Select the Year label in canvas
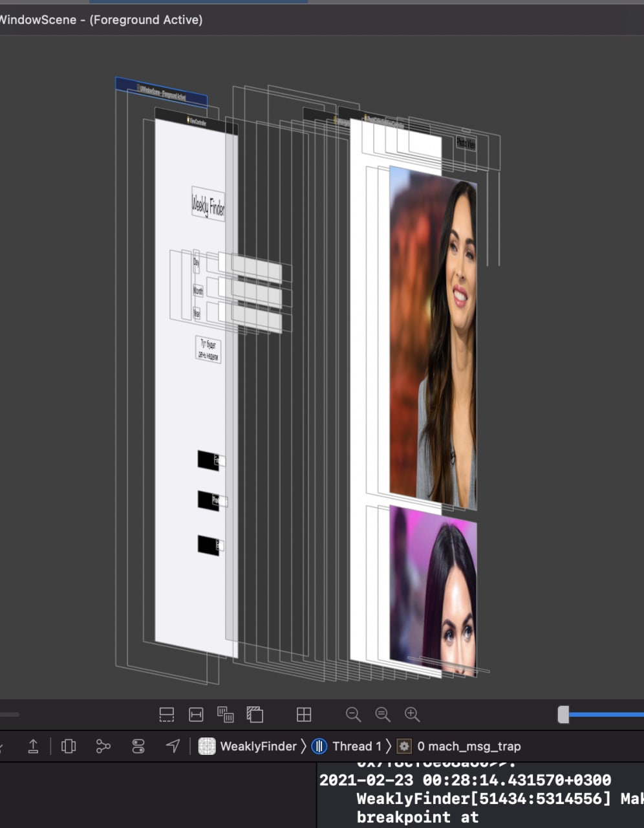Image resolution: width=644 pixels, height=828 pixels. click(x=197, y=313)
